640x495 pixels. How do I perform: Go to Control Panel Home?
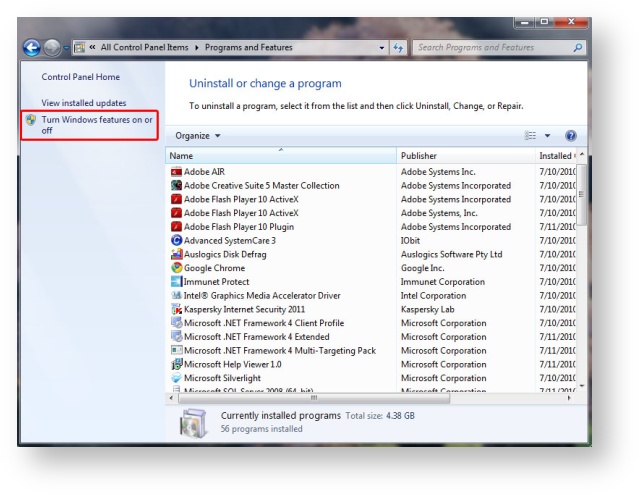(81, 76)
